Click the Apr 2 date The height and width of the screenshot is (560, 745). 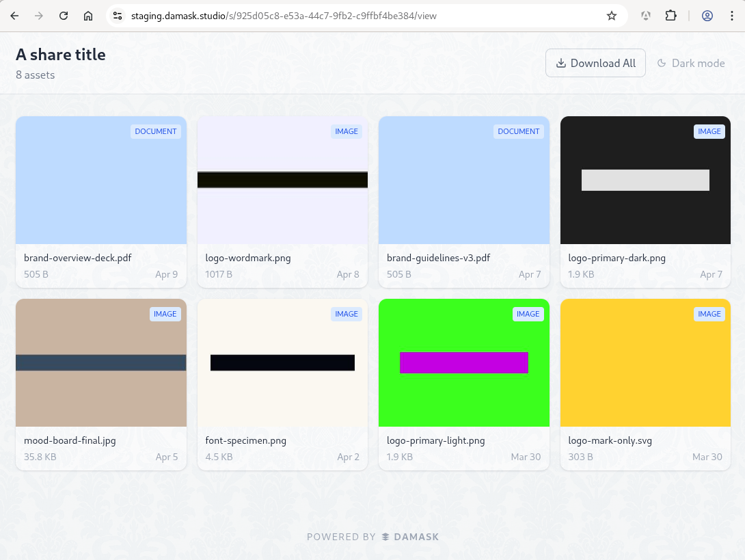tap(349, 457)
